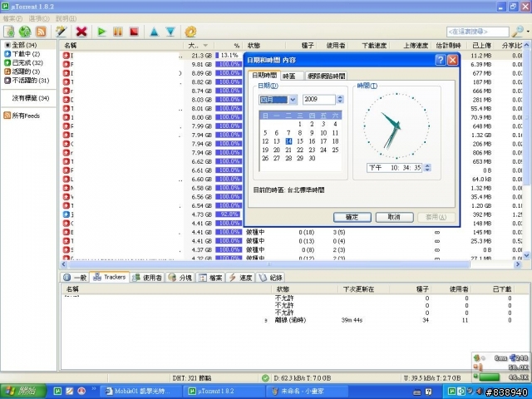Viewport: 532px width, 399px height.
Task: Click the green network status icon in status bar
Action: pos(265,378)
